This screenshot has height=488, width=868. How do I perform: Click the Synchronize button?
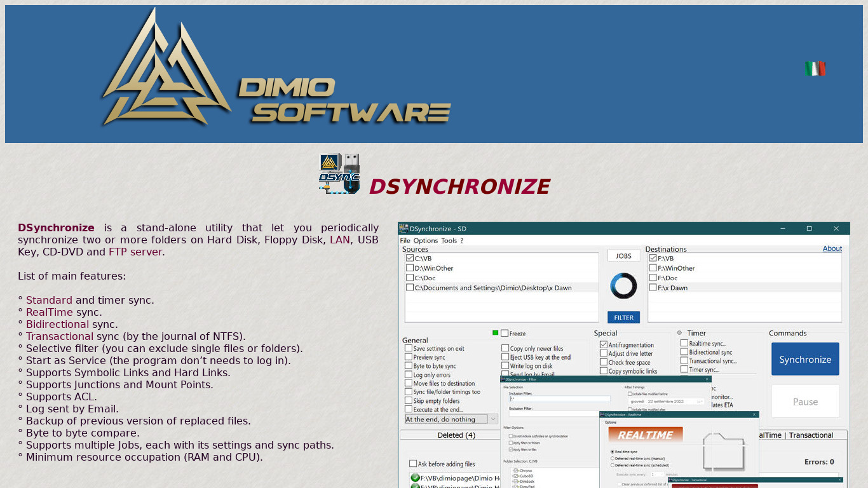(805, 359)
